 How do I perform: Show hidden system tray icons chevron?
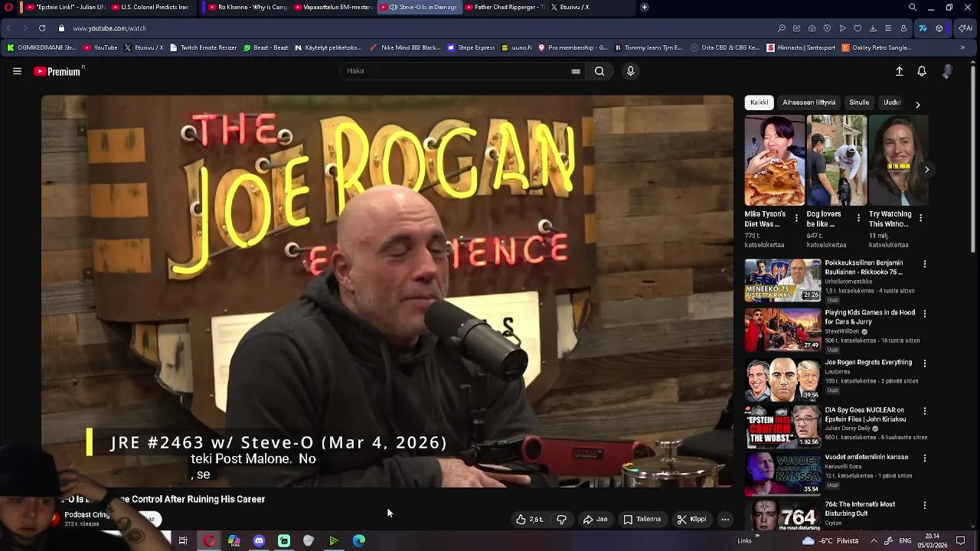(874, 541)
